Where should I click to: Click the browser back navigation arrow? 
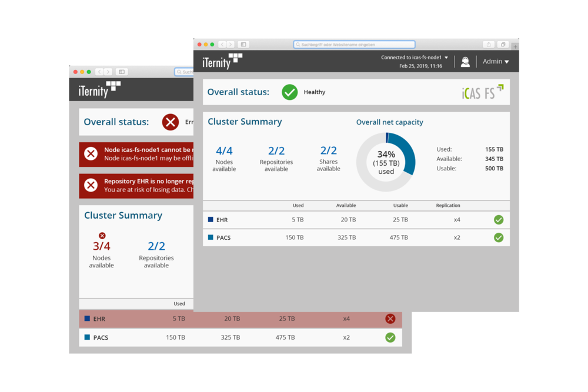[222, 44]
